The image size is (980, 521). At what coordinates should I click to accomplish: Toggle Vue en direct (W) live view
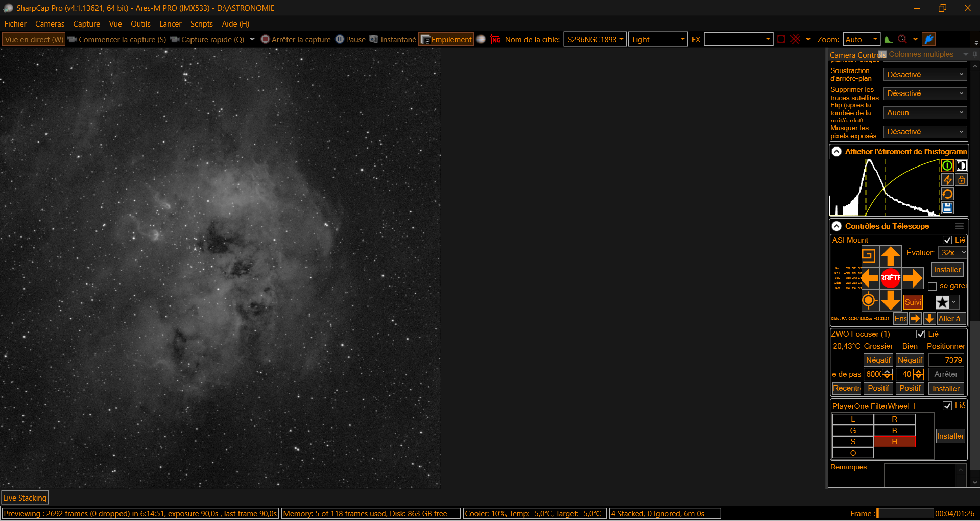coord(34,39)
